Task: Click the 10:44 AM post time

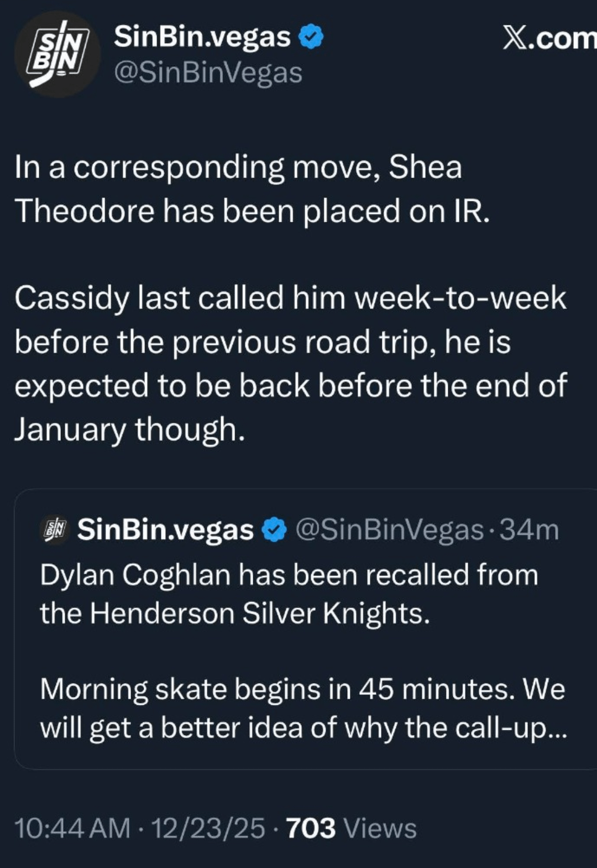Action: (72, 828)
